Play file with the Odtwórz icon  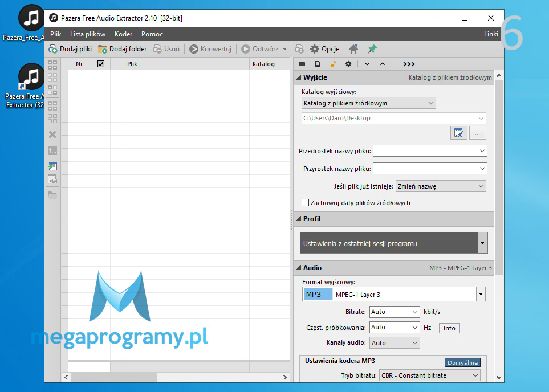coord(246,49)
